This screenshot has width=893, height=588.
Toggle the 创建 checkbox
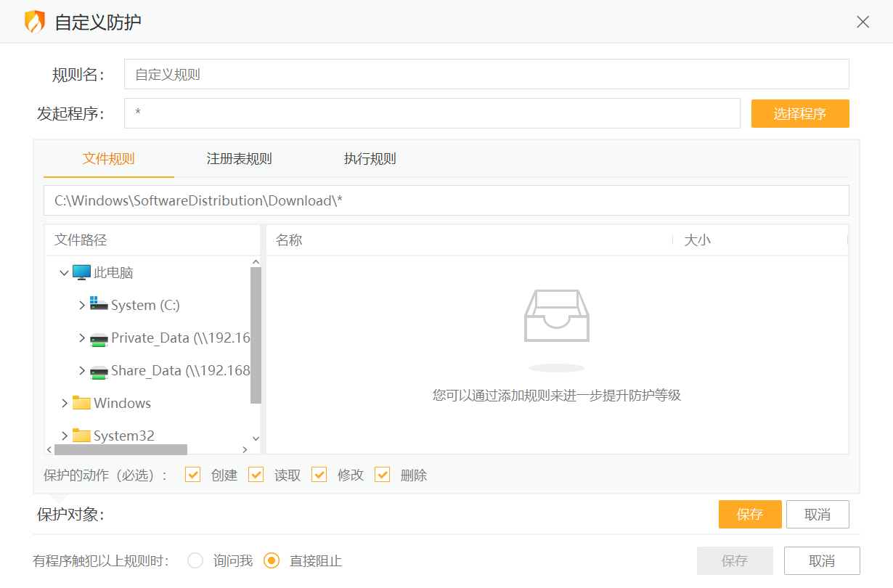point(193,475)
